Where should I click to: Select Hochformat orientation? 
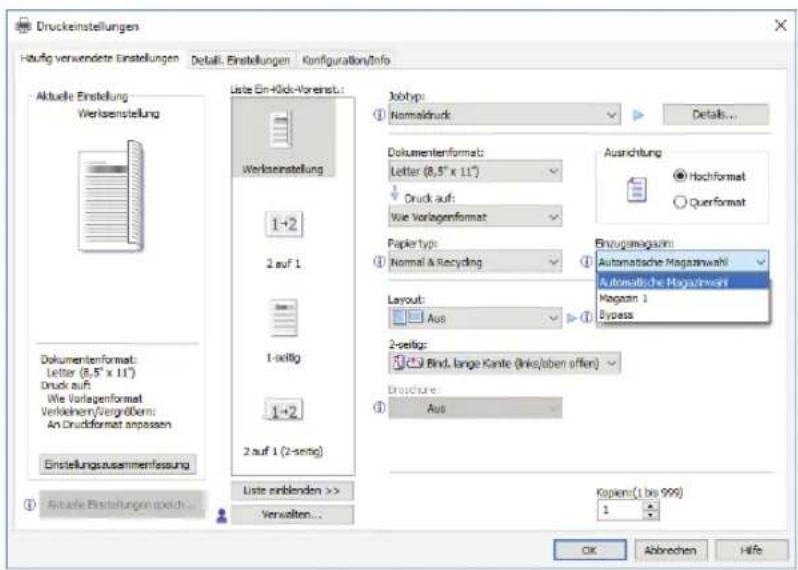[708, 176]
